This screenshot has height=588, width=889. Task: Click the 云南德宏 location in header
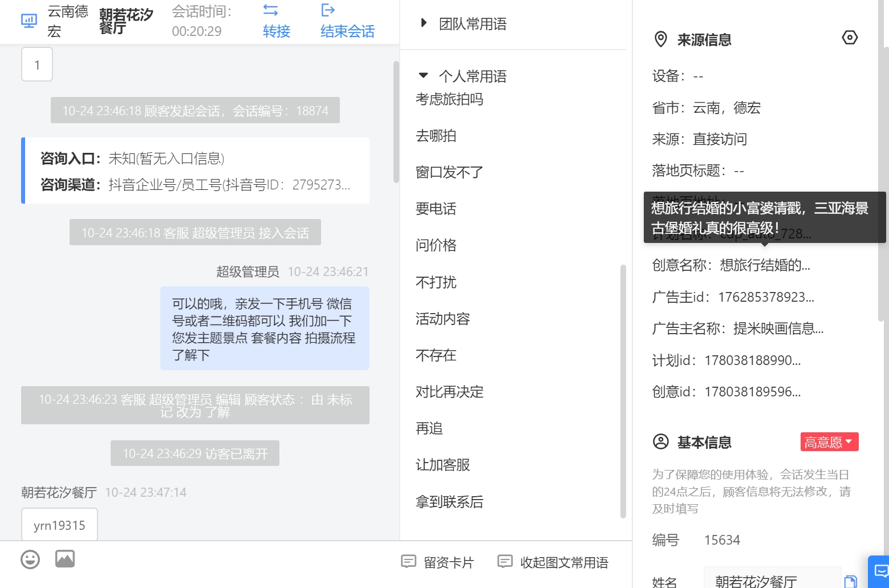(68, 21)
